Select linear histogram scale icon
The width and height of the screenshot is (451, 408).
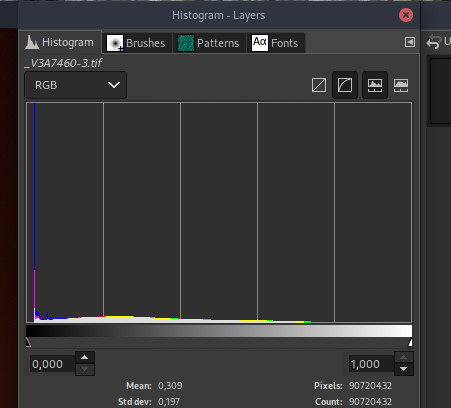319,85
